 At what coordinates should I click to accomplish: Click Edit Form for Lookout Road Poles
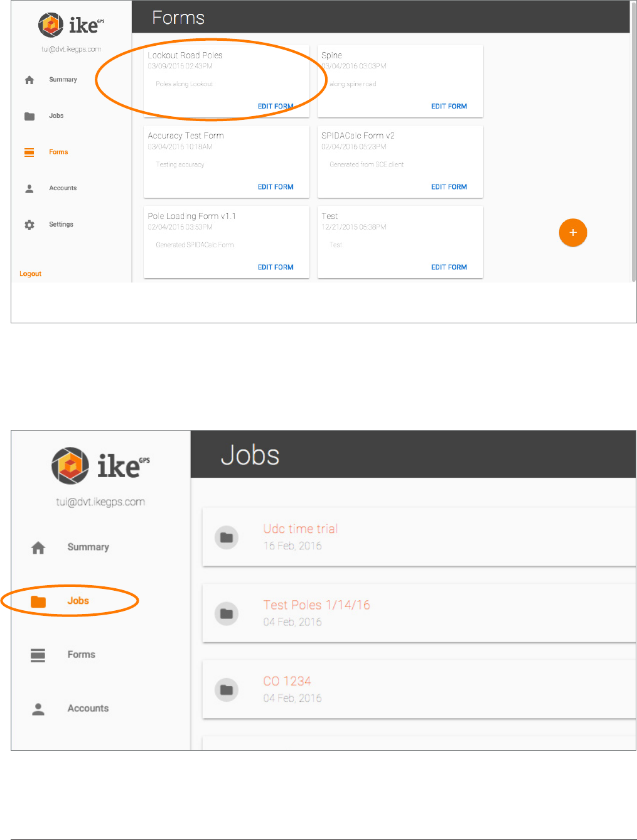pos(276,107)
